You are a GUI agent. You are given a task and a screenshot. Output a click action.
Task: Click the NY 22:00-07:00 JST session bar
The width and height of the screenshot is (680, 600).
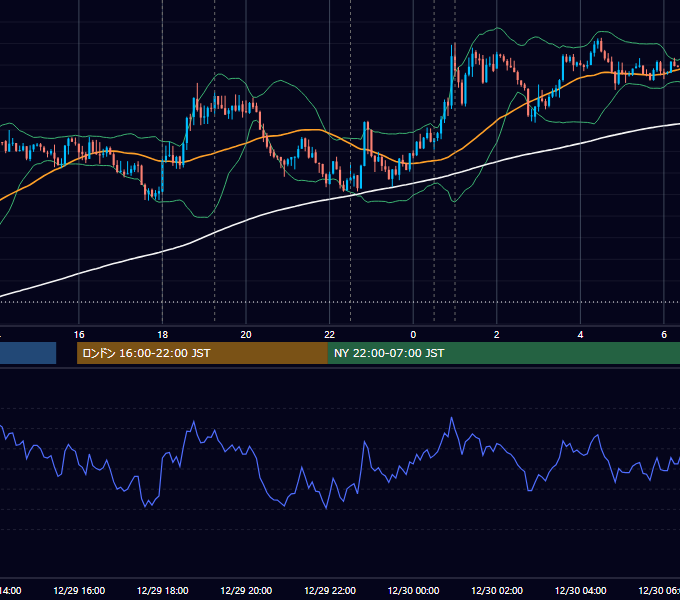point(503,353)
